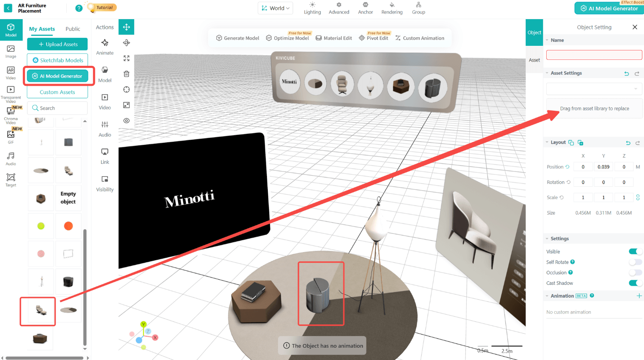
Task: Open the Animate action
Action: (105, 47)
